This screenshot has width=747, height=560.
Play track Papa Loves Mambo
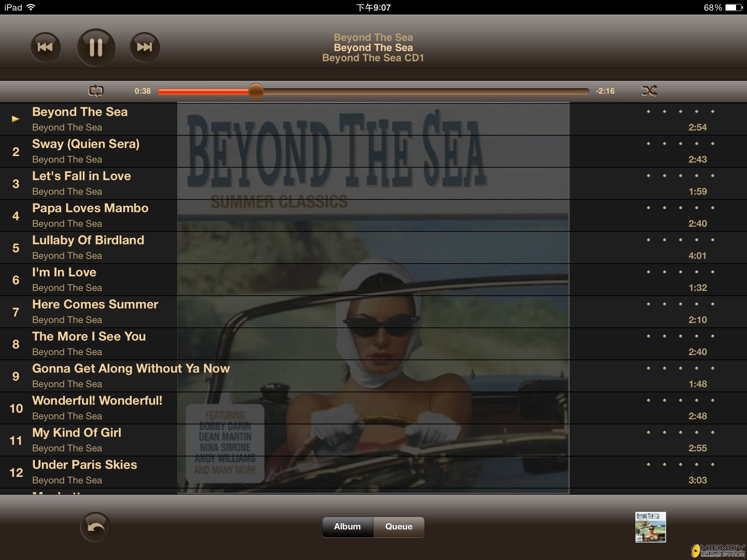pos(373,216)
